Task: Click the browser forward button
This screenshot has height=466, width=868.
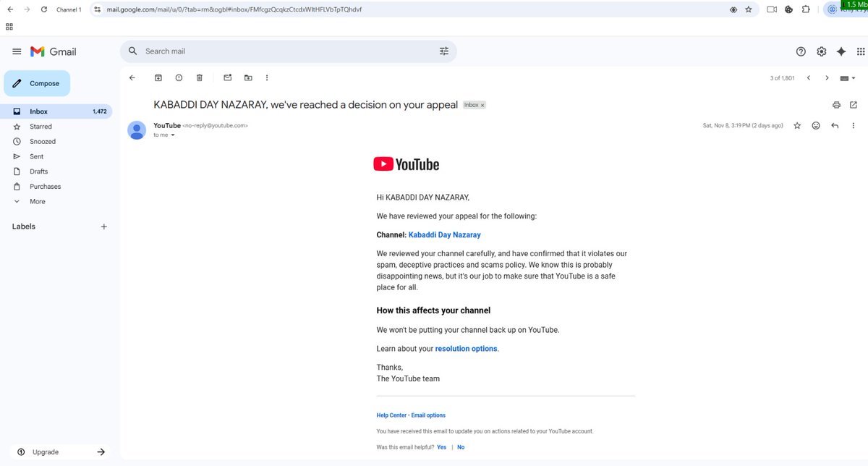Action: (27, 9)
